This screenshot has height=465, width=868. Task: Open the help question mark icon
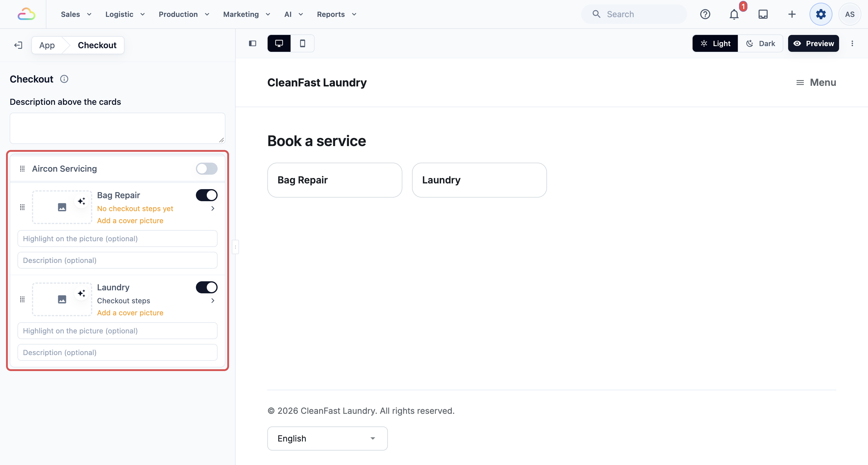[705, 14]
